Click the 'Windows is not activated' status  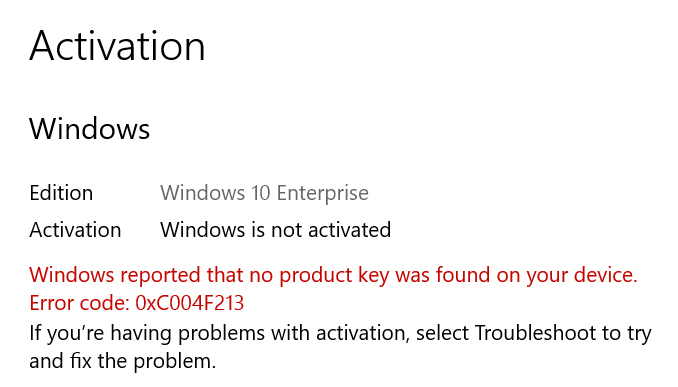pyautogui.click(x=275, y=230)
